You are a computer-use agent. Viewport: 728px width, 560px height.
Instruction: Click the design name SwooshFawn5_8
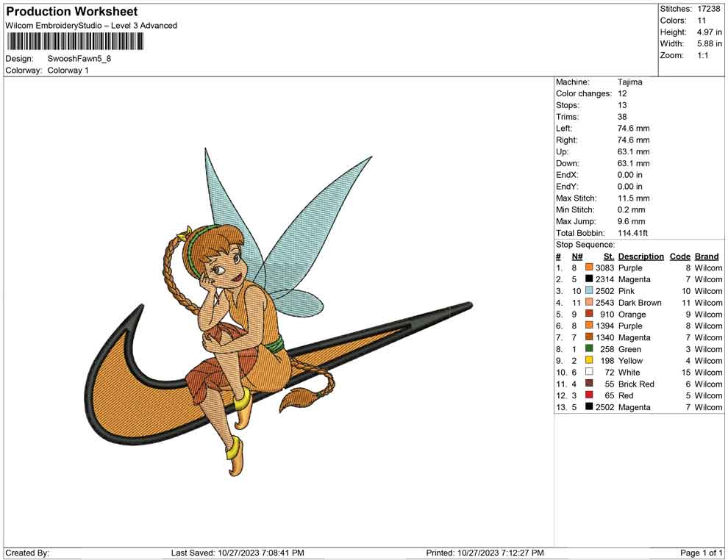tap(79, 59)
